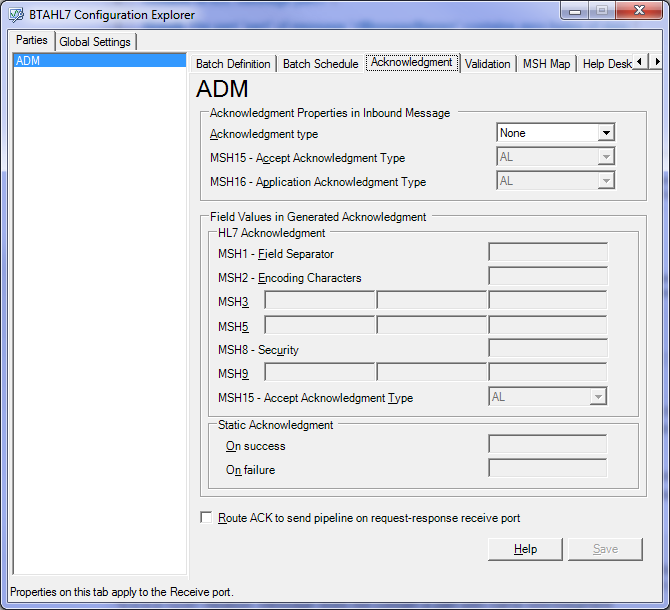Screen dimensions: 670x610
Task: Click the Help button
Action: (525, 549)
